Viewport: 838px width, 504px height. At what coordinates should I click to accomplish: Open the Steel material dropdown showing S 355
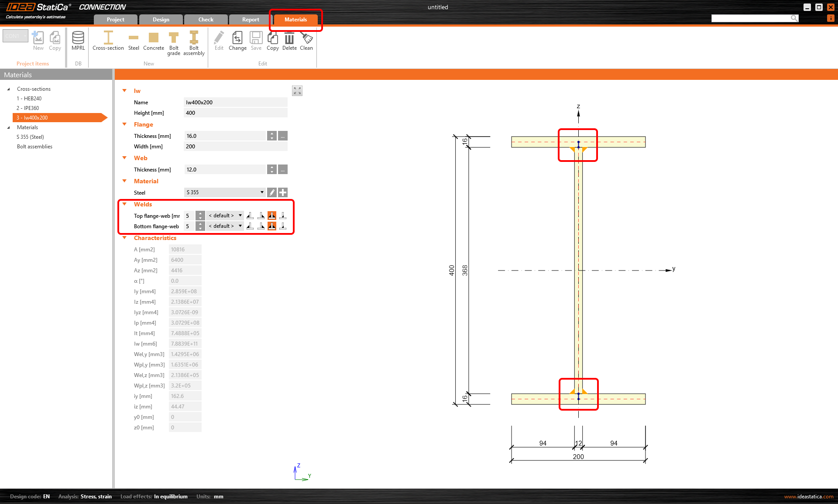pyautogui.click(x=225, y=192)
